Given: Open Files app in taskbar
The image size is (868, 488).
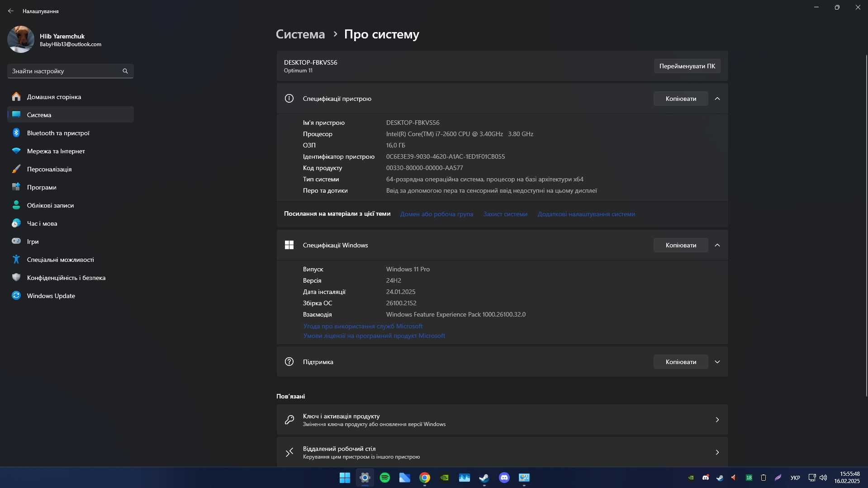Looking at the screenshot, I should pyautogui.click(x=405, y=478).
